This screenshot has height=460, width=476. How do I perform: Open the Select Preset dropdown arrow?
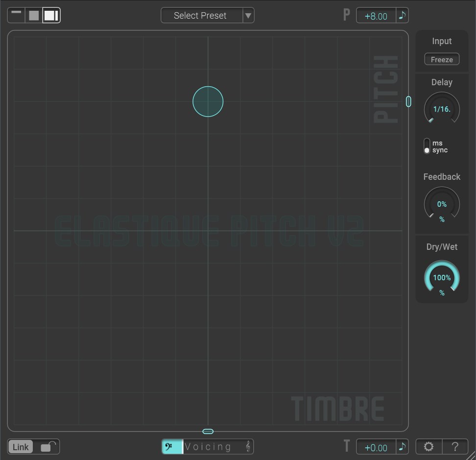248,16
